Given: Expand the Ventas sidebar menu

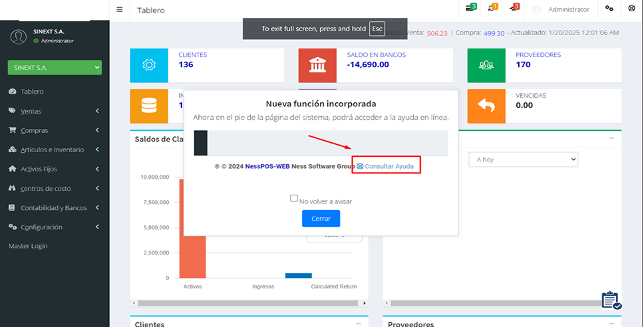Looking at the screenshot, I should pyautogui.click(x=53, y=111).
